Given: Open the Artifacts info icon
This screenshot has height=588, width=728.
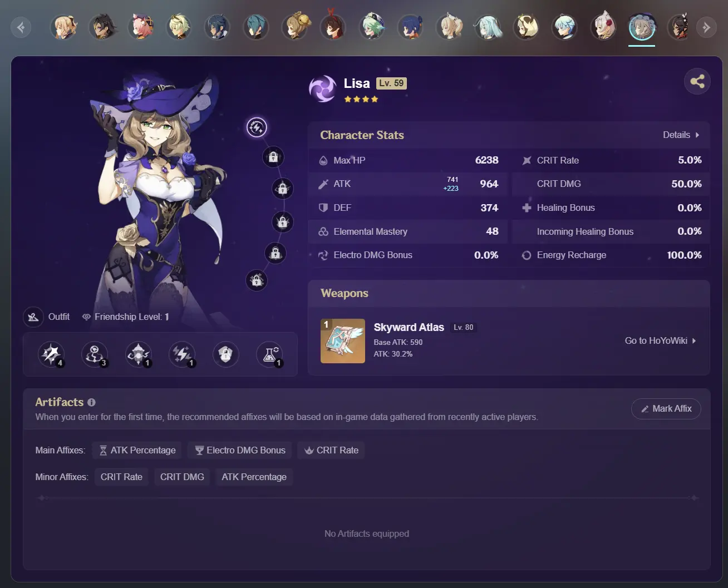Looking at the screenshot, I should tap(91, 402).
